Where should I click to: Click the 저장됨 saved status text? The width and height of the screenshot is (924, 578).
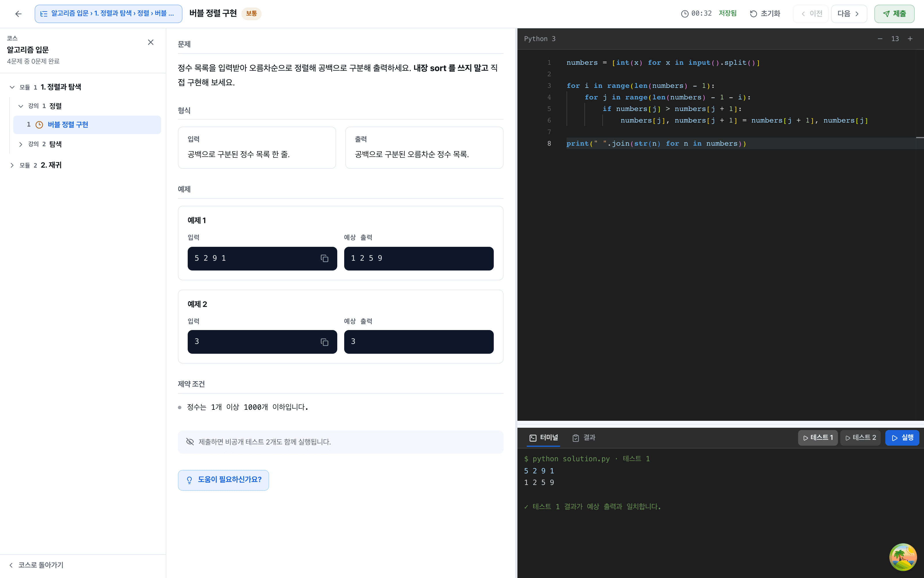[x=727, y=13]
